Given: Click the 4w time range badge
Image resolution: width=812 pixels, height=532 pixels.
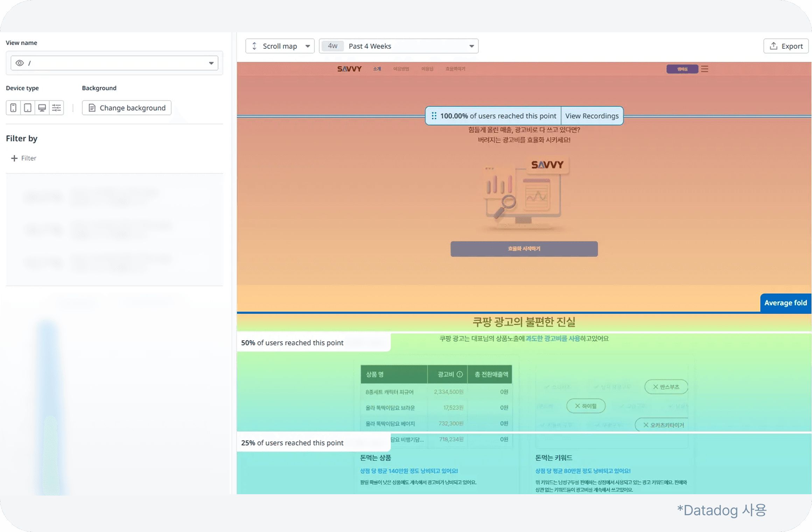Looking at the screenshot, I should pyautogui.click(x=332, y=46).
